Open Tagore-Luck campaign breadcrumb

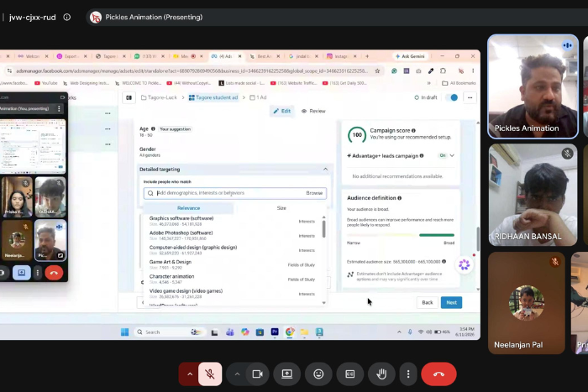click(x=159, y=97)
